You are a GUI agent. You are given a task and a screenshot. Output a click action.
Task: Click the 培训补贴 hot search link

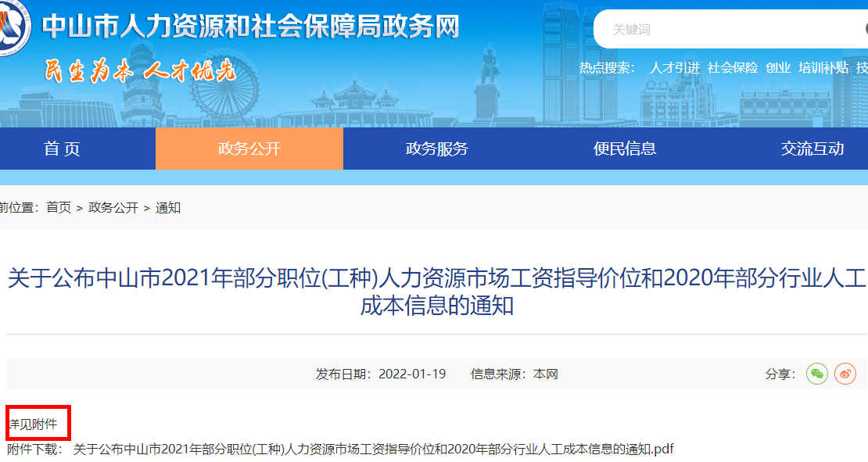click(823, 68)
